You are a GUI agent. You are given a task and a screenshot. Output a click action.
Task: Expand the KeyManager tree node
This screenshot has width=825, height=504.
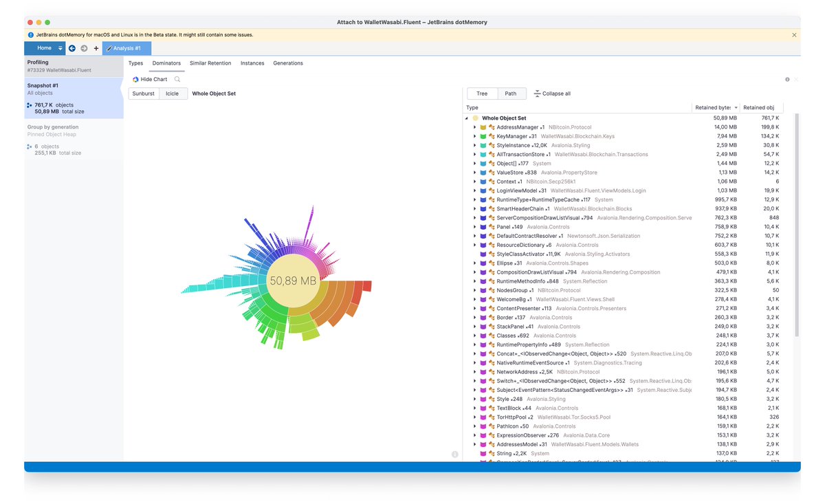(x=474, y=137)
